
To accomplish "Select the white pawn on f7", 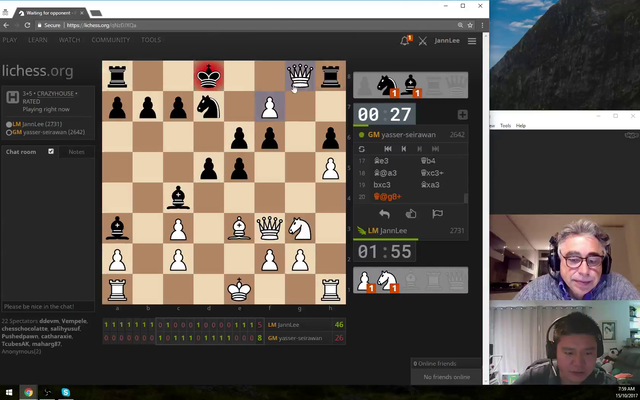I will [269, 106].
